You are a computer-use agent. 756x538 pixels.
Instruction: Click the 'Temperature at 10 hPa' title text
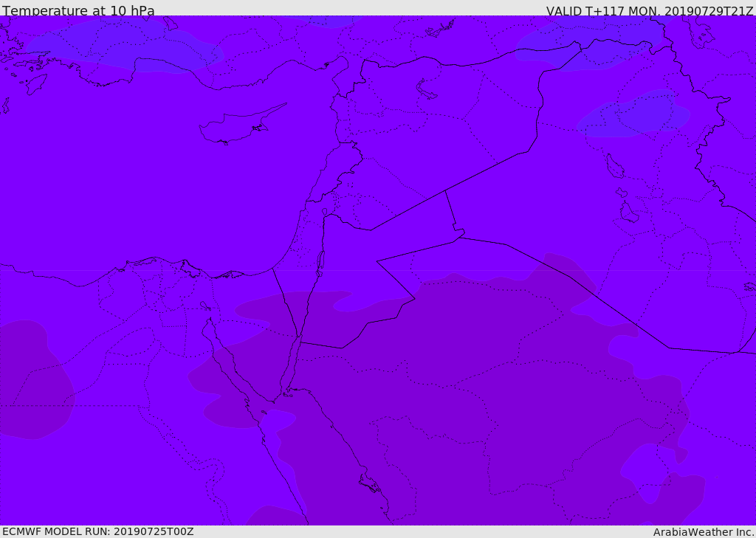tap(78, 10)
